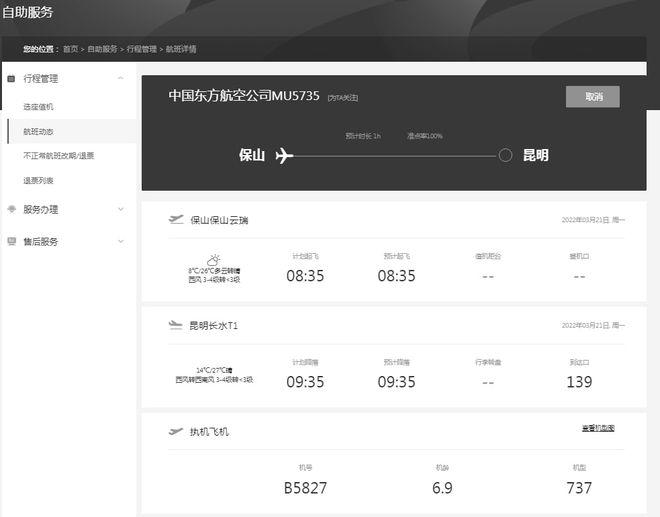Click the cloudy weather icon for 保山
660x517 pixels.
213,260
